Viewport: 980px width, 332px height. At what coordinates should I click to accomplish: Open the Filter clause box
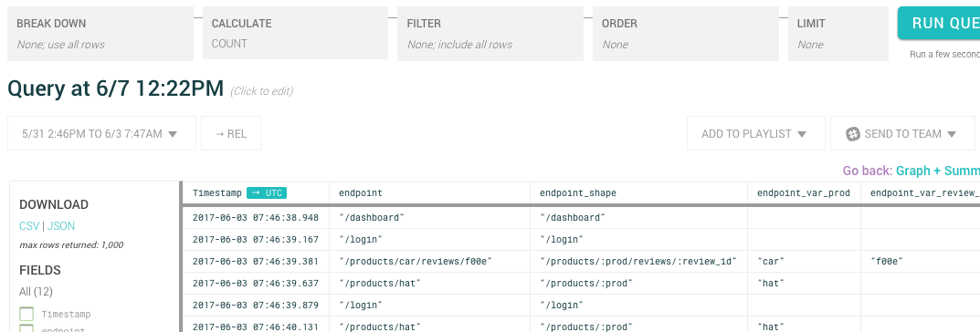(x=490, y=34)
